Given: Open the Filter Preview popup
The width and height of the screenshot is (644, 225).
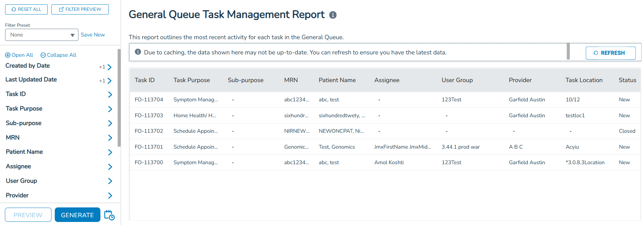Looking at the screenshot, I should pyautogui.click(x=80, y=9).
